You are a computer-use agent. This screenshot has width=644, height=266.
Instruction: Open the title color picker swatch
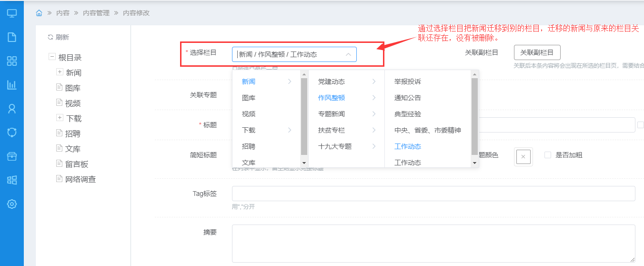click(523, 156)
